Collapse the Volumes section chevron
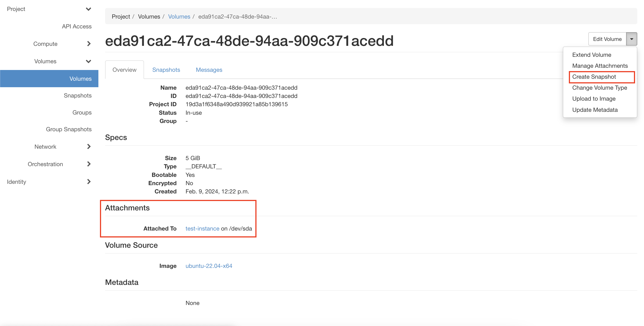 click(88, 61)
